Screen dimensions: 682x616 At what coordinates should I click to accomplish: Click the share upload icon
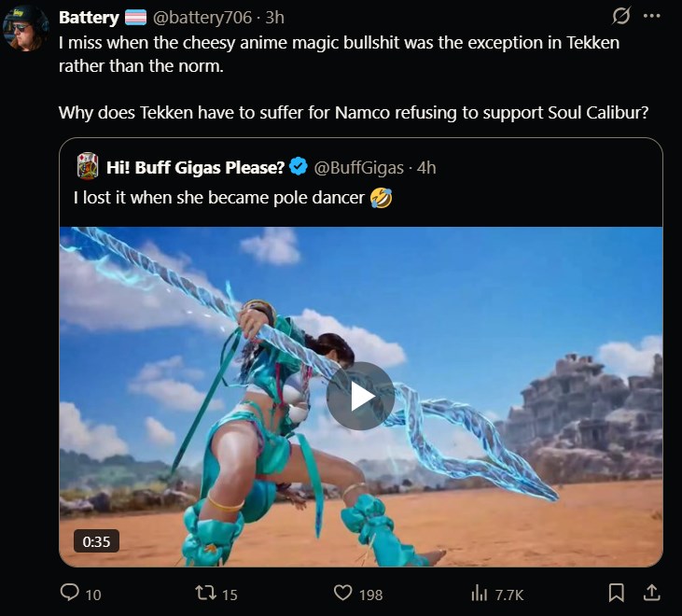pos(651,593)
